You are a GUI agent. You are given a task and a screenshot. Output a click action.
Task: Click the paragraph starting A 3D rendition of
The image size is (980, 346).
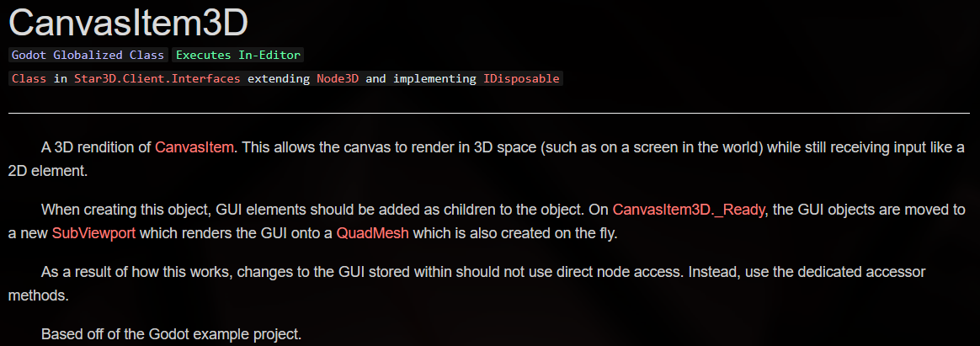click(x=487, y=159)
